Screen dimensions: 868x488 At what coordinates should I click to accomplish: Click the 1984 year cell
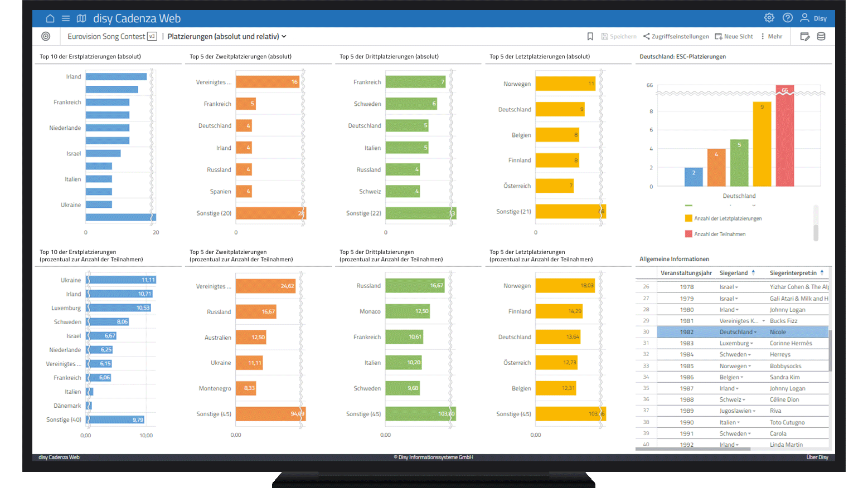687,354
